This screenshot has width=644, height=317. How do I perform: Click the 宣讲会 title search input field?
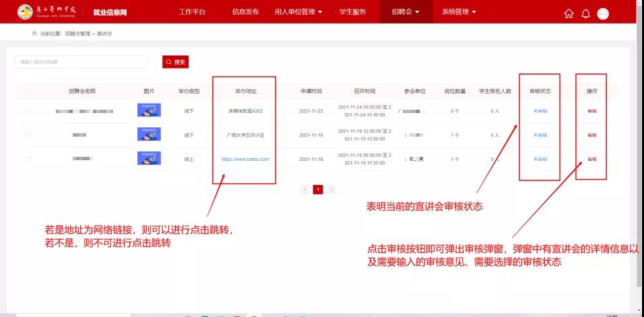click(x=82, y=62)
